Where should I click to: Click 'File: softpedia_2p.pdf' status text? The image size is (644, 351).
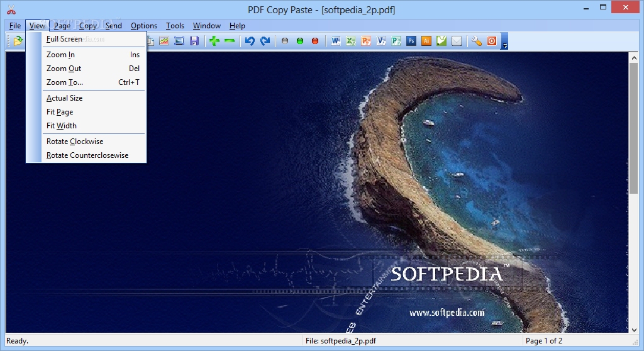[x=341, y=341]
